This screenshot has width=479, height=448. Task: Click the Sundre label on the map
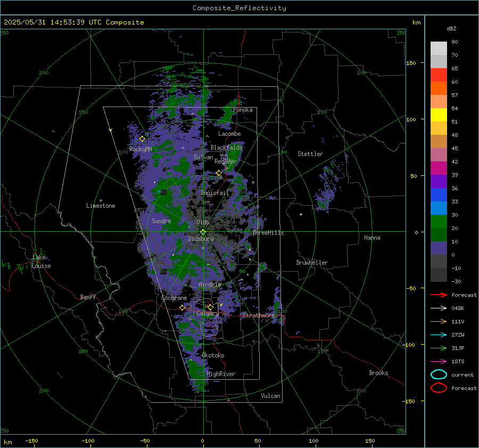coord(161,221)
